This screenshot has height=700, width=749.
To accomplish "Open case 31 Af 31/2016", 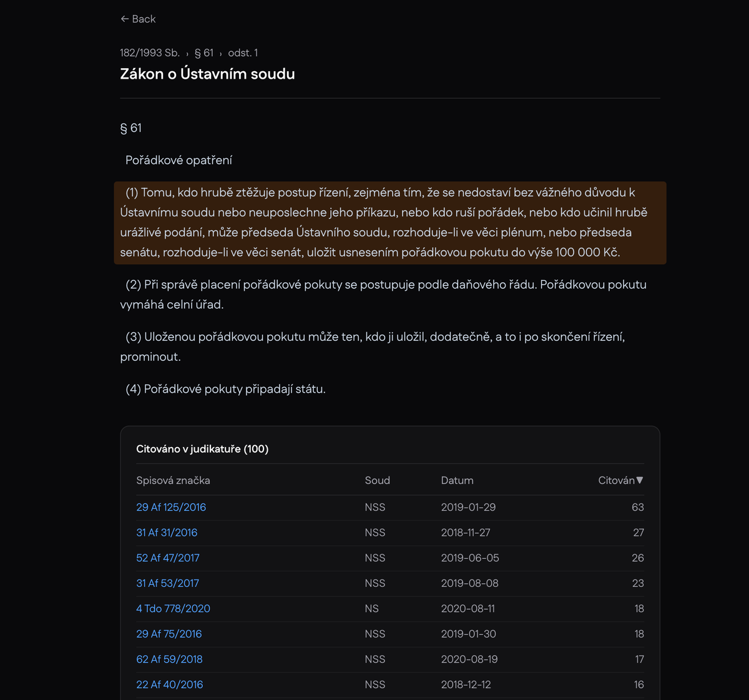I will click(x=167, y=533).
